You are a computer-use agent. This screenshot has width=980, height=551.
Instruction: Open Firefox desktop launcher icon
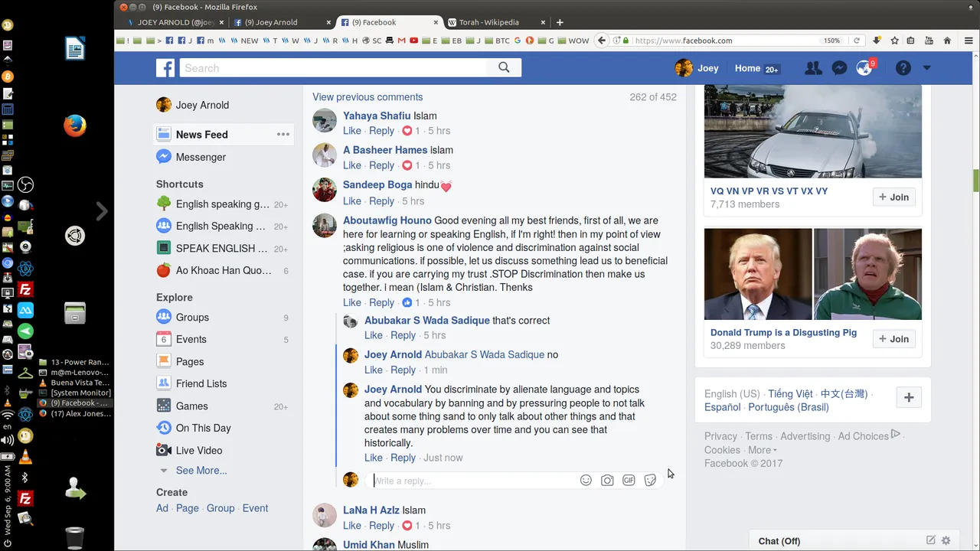pyautogui.click(x=75, y=126)
